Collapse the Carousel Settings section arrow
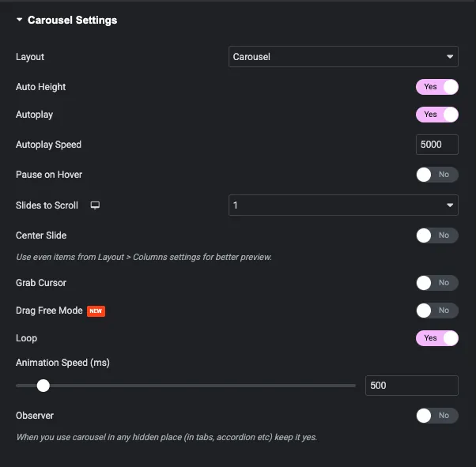The image size is (476, 467). click(20, 20)
